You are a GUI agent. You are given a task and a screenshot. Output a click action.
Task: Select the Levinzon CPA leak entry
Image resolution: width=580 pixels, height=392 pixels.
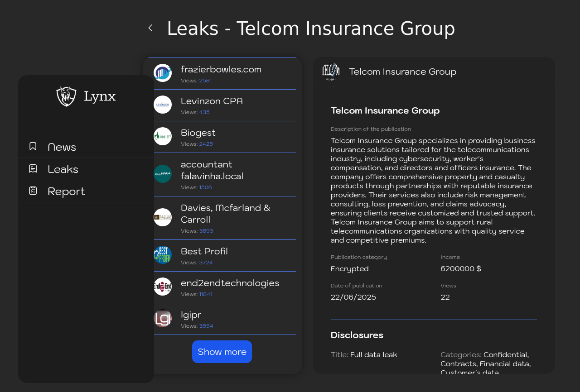tap(222, 105)
